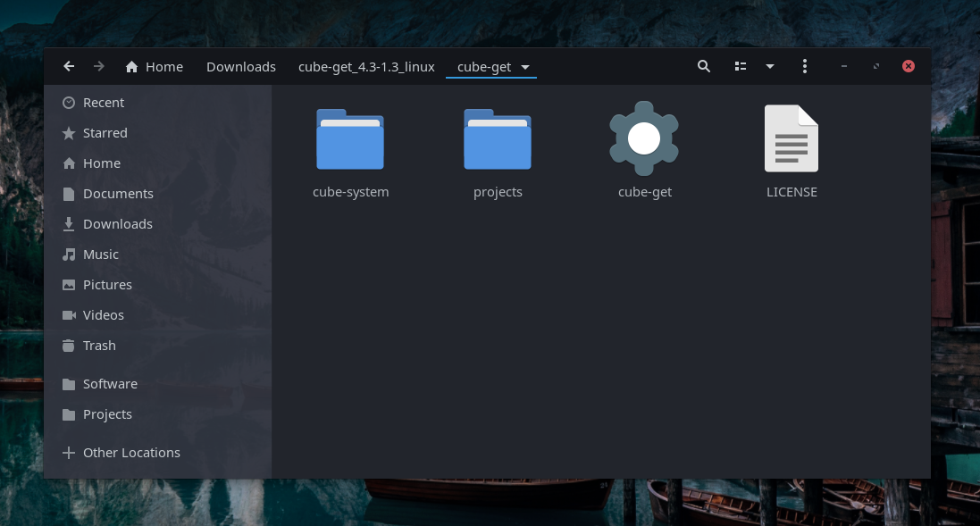Expand the view options dropdown arrow
980x526 pixels.
(x=769, y=67)
